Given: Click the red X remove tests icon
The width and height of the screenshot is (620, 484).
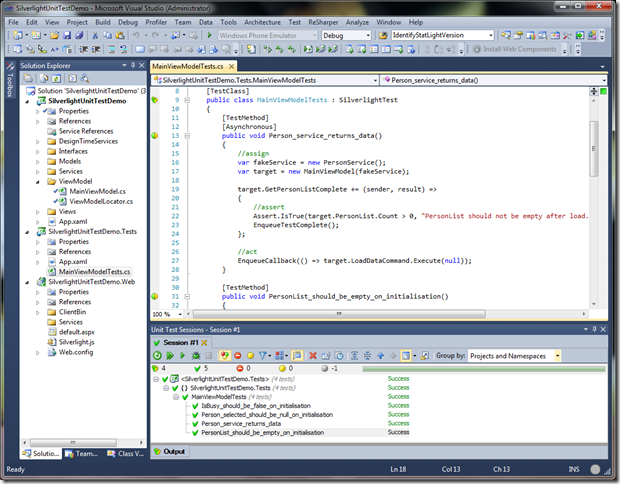Looking at the screenshot, I should [313, 355].
